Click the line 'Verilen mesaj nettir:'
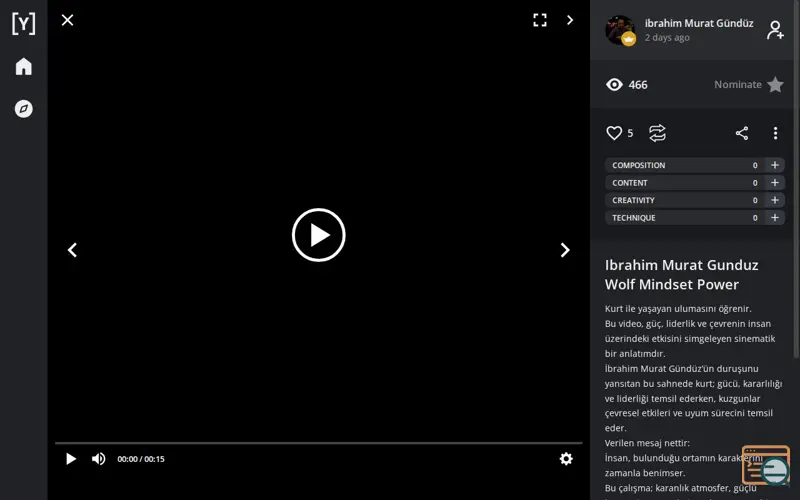Image resolution: width=800 pixels, height=500 pixels. tap(647, 443)
